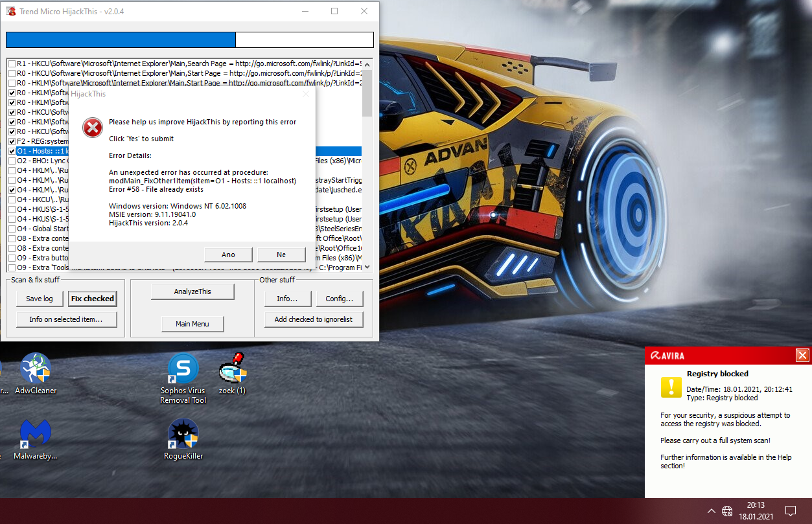Open the Windows notification center icon

[x=790, y=510]
